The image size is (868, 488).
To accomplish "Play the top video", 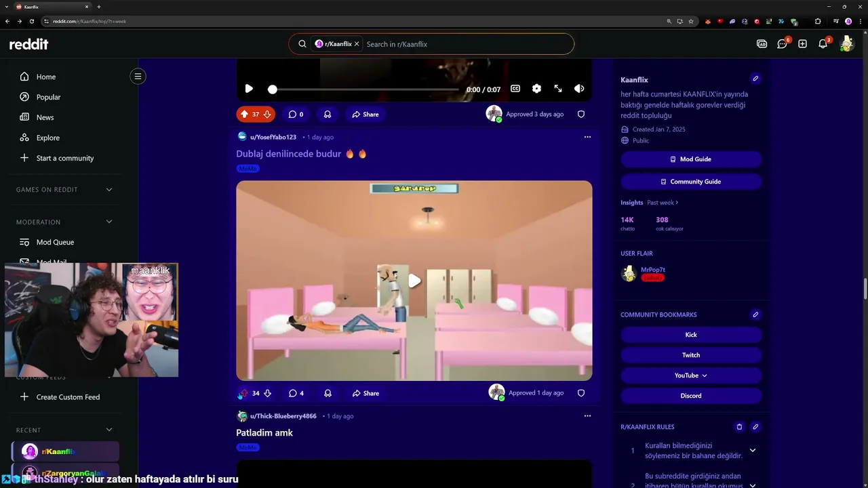I will click(249, 89).
